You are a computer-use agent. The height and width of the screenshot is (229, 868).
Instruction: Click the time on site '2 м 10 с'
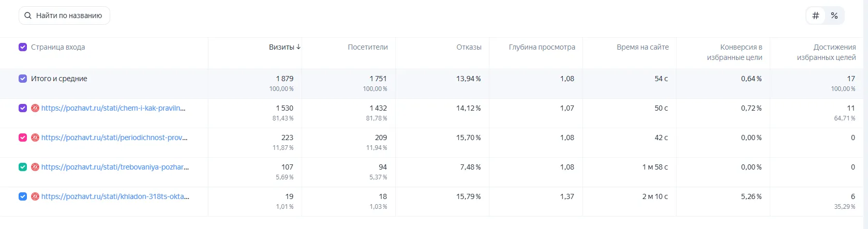click(655, 196)
